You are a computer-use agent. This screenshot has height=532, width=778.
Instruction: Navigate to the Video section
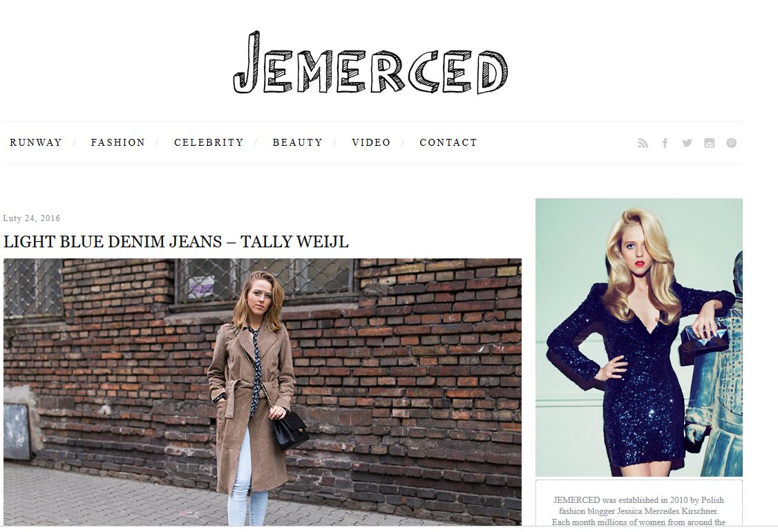tap(371, 142)
